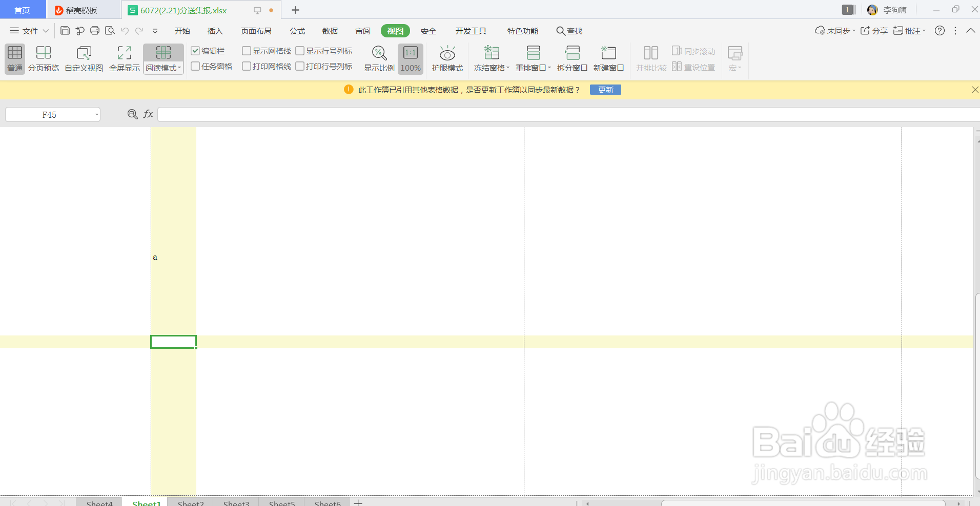
Task: Set zoom to 100%
Action: coord(411,58)
